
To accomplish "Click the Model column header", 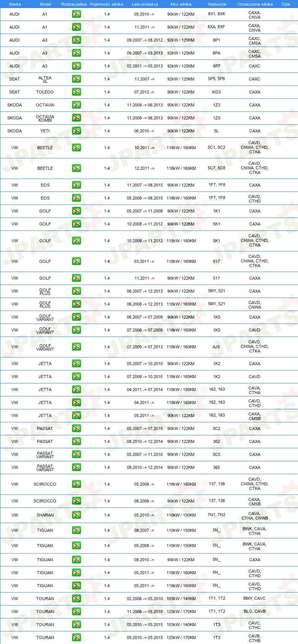I will (45, 4).
